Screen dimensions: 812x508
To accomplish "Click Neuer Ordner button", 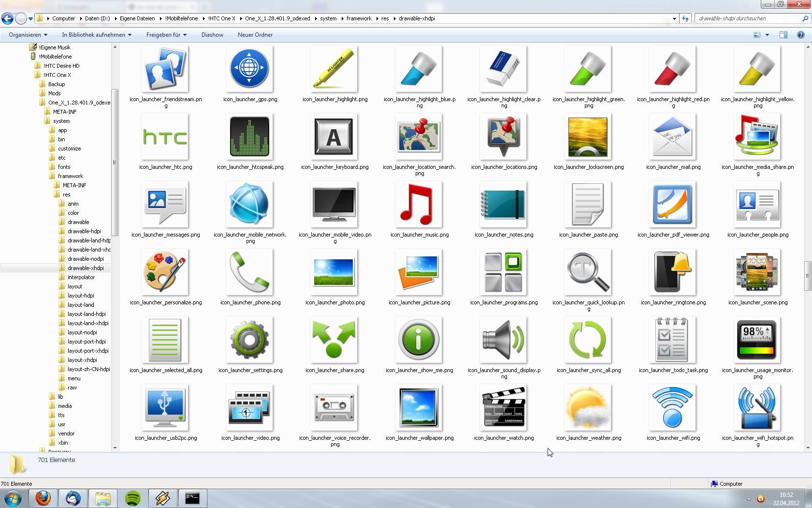I will pyautogui.click(x=255, y=35).
